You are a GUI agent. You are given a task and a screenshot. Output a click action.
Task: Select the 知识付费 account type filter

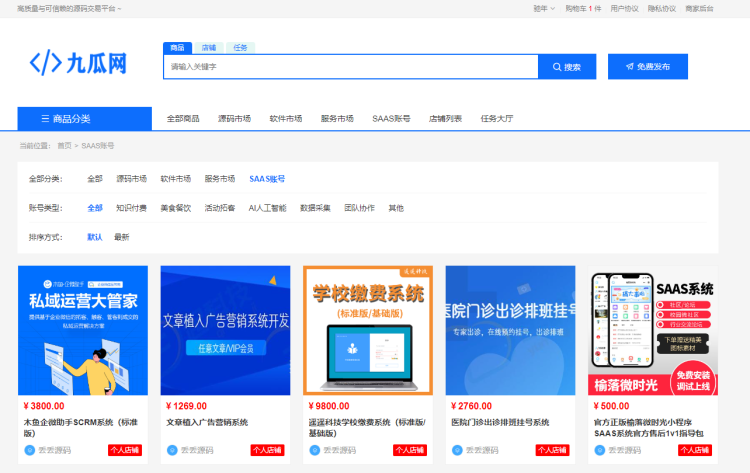click(x=131, y=208)
